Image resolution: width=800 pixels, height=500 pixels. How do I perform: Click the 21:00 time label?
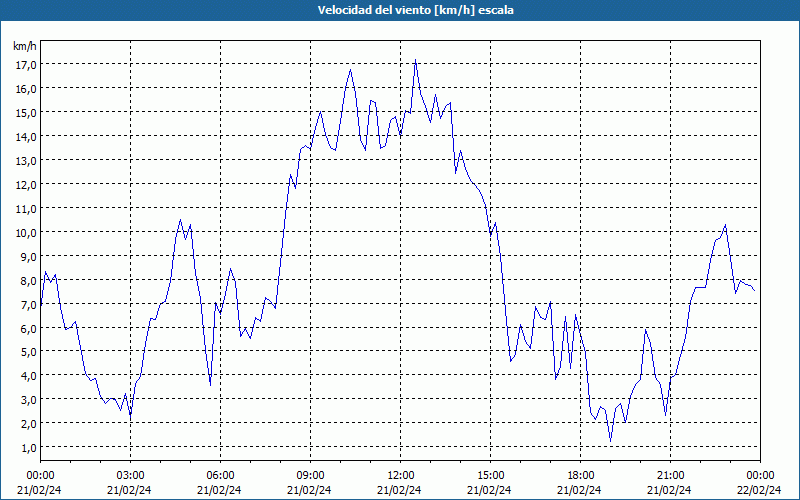[x=670, y=476]
